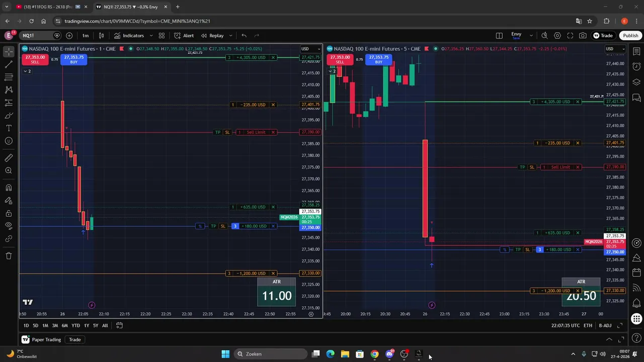The height and width of the screenshot is (362, 644).
Task: Open quick search lightning magnifier
Action: pos(544,36)
